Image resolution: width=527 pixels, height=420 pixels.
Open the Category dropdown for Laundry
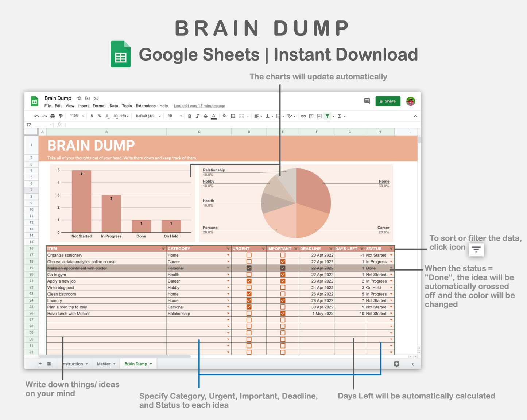pos(228,300)
